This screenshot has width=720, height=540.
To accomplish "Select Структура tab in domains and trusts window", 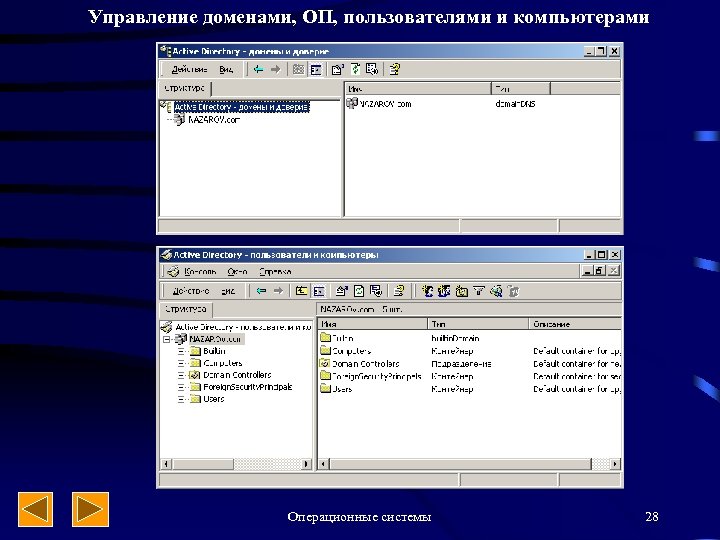I will 185,88.
